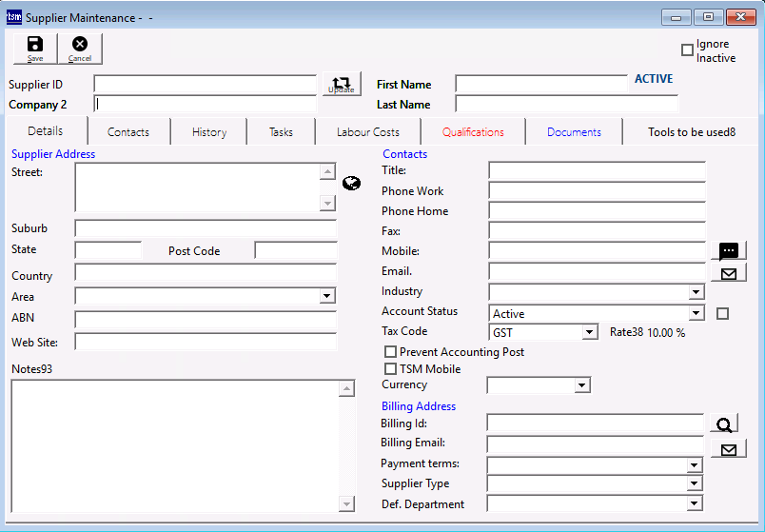The height and width of the screenshot is (532, 765).
Task: Open the Tax Code GST dropdown
Action: coord(590,333)
